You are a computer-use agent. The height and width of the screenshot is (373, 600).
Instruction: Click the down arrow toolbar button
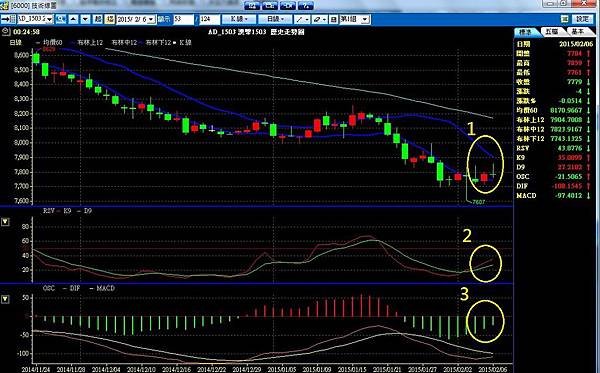[x=86, y=19]
